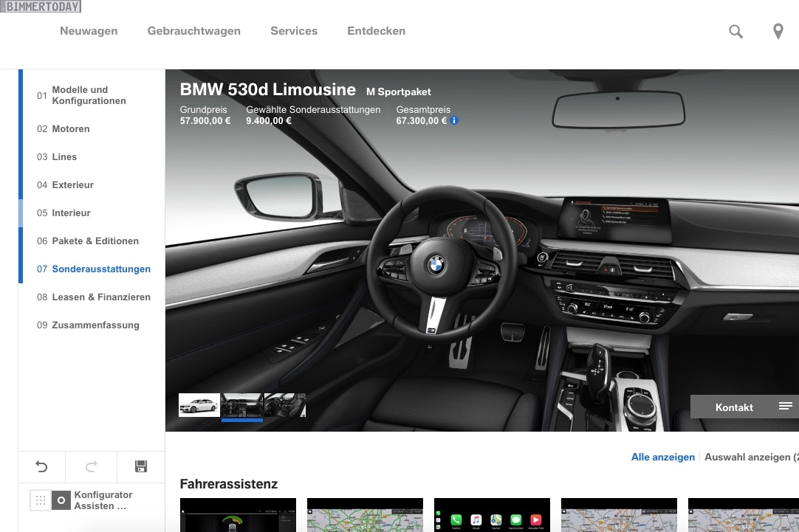Open step 09 Zusammenfassung

coord(95,325)
